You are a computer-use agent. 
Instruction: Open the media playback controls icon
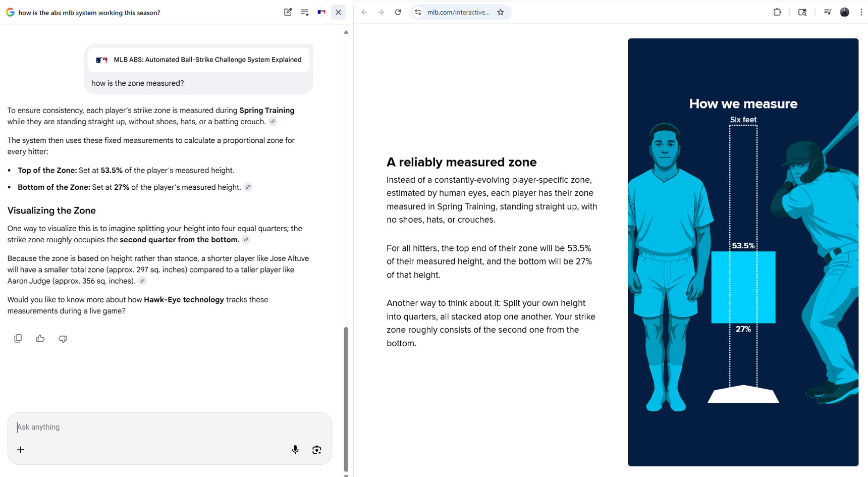point(828,12)
